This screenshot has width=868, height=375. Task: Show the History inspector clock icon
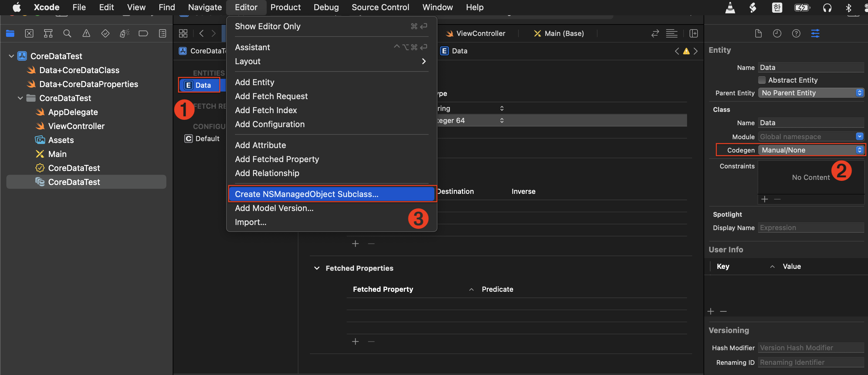coord(777,33)
